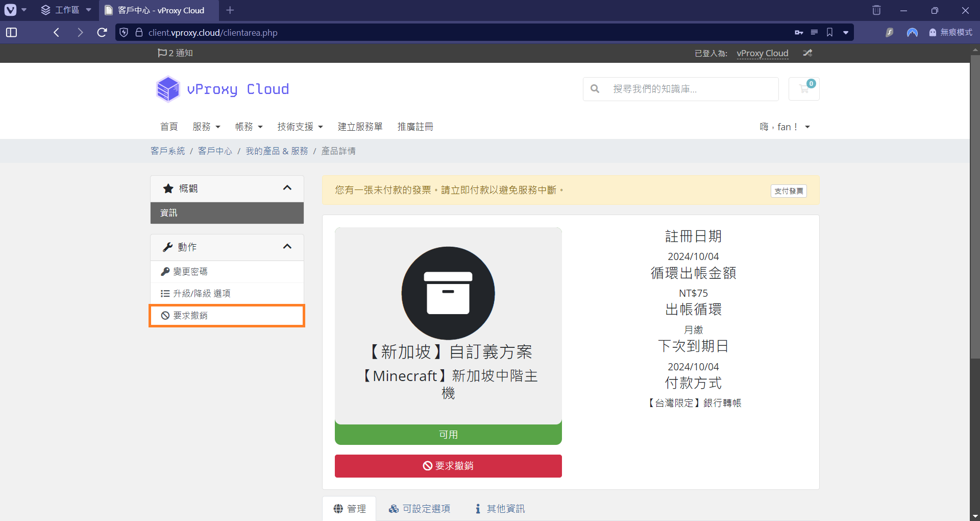Select 變更密碼 in the sidebar
This screenshot has height=521, width=980.
click(190, 272)
